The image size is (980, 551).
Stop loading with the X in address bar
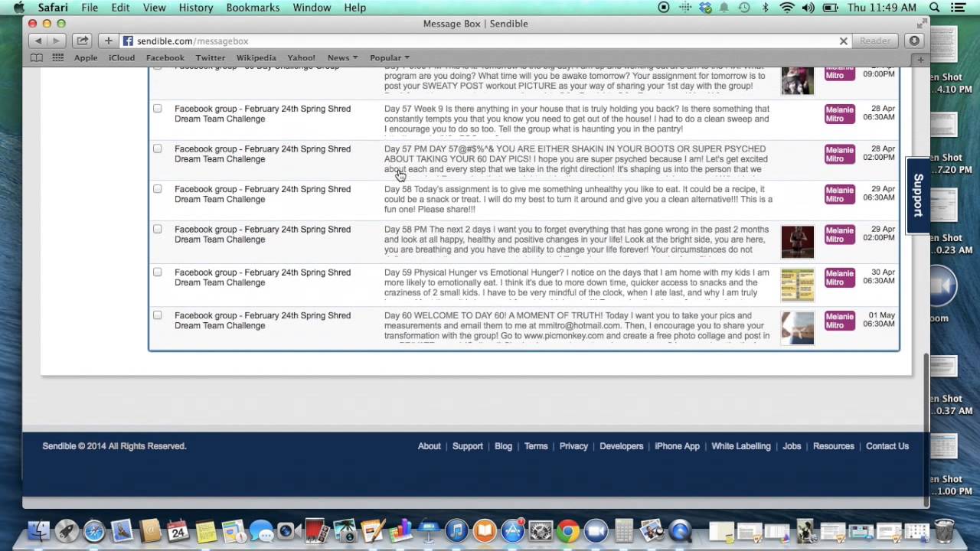pos(844,41)
